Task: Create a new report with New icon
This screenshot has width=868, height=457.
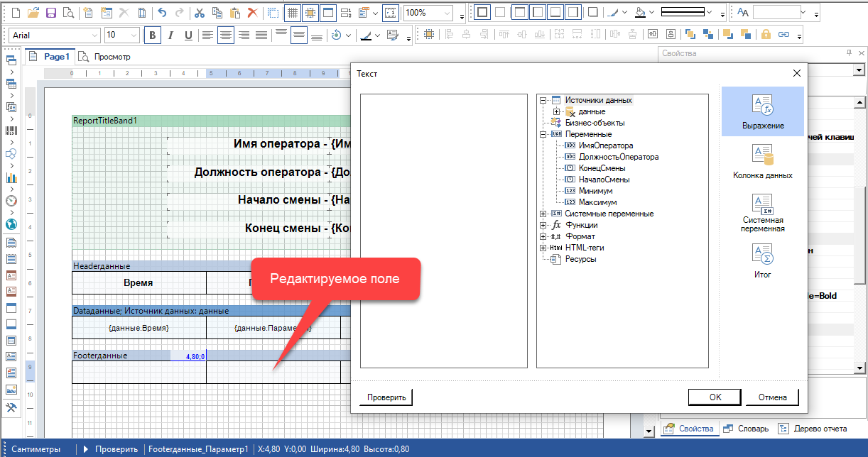Action: point(16,13)
